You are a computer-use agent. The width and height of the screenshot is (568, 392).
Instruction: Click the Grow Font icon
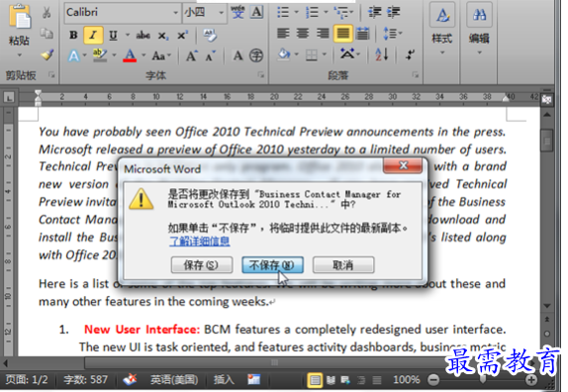[x=192, y=55]
